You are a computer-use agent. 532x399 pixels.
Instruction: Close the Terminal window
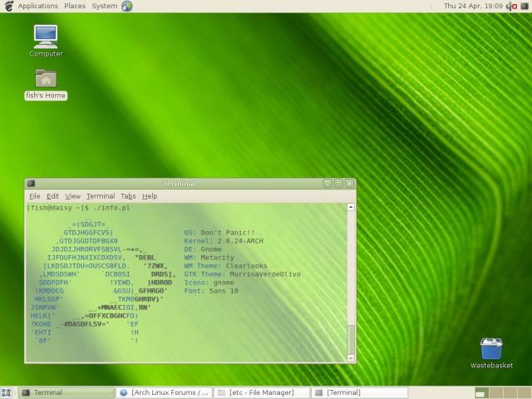[x=349, y=184]
